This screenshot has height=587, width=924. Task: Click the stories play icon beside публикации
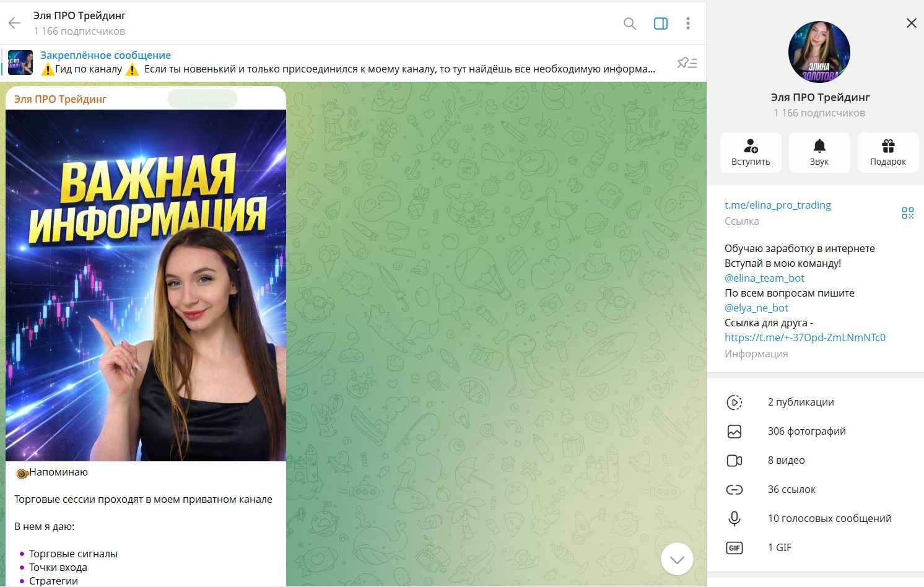click(x=734, y=402)
